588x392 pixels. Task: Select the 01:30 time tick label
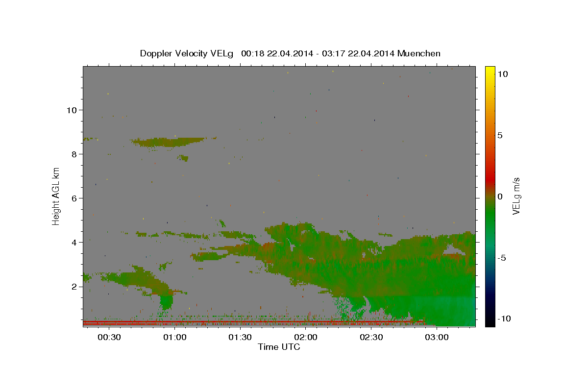240,338
